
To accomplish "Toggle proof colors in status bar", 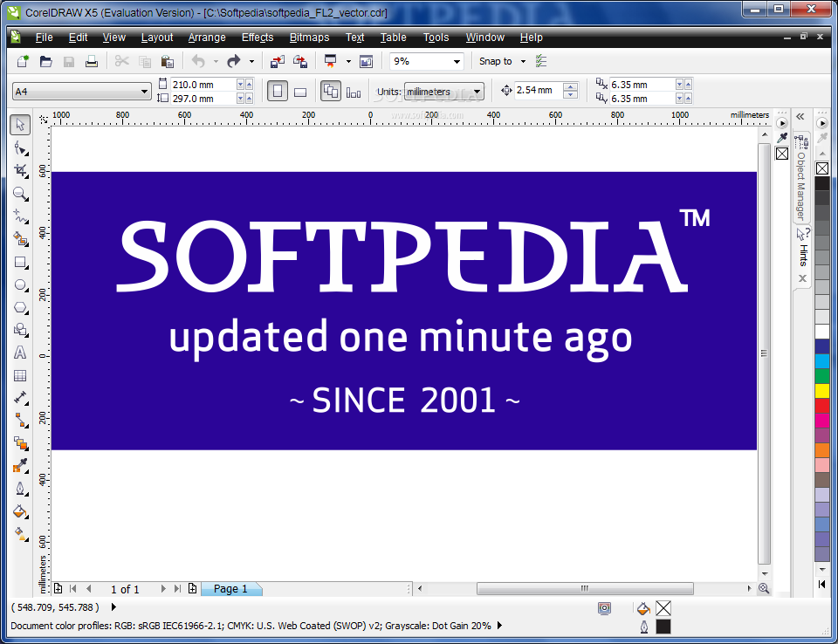I will click(x=604, y=607).
